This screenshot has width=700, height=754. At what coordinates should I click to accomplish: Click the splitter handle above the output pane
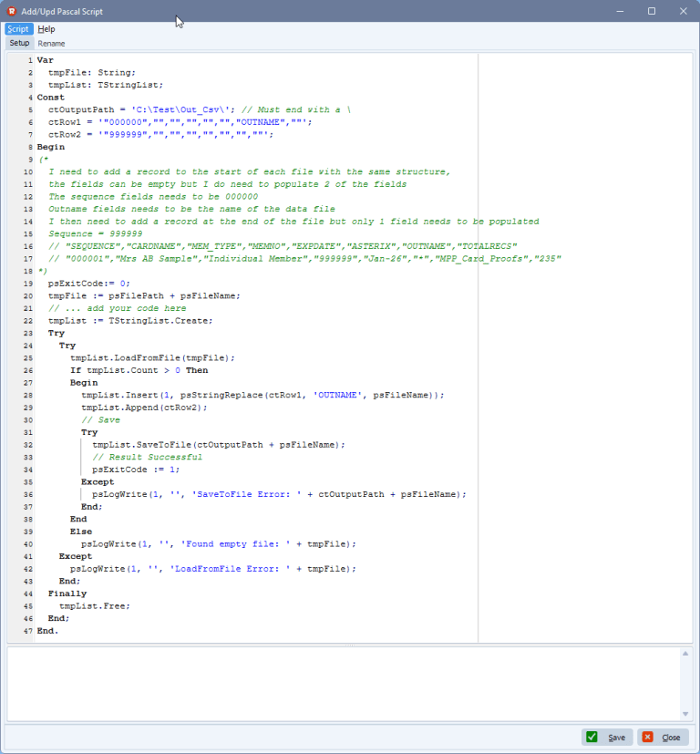(x=350, y=645)
